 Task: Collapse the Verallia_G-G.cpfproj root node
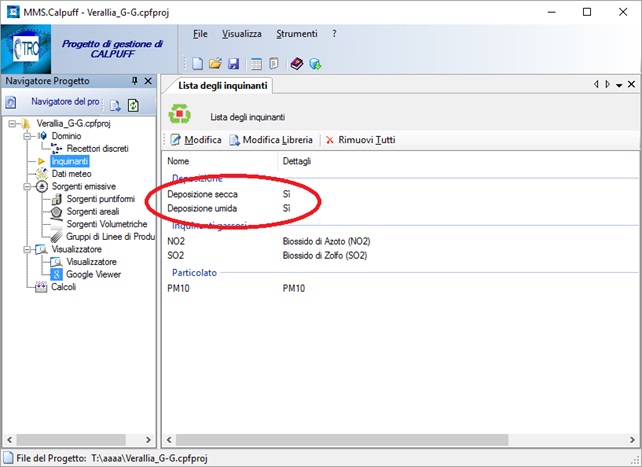point(12,124)
